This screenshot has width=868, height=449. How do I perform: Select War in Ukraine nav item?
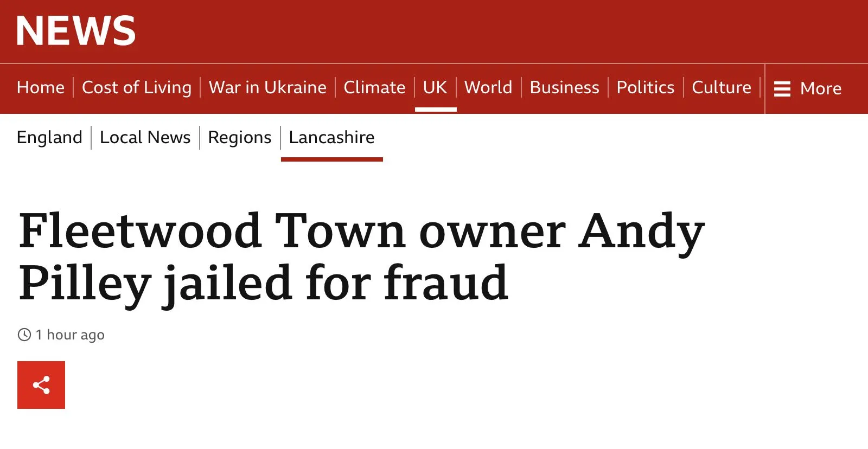click(267, 88)
